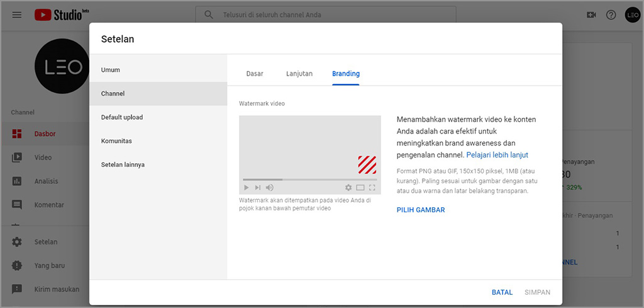Click the create video camera icon

591,14
